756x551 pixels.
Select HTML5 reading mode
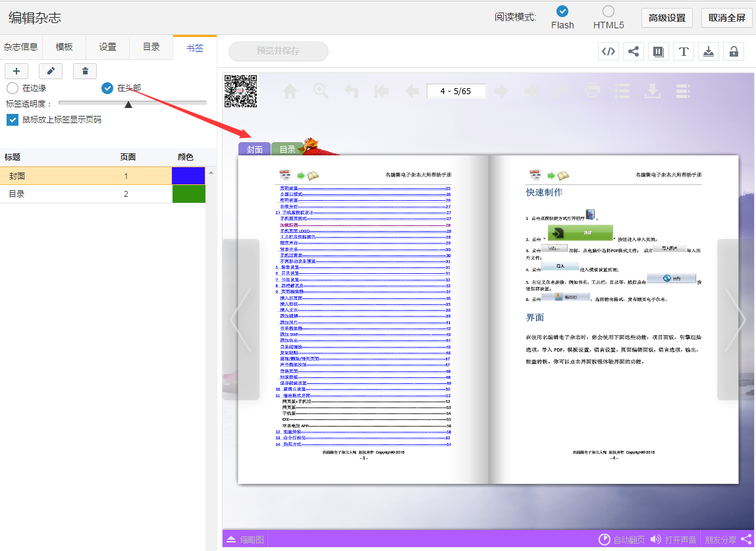coord(608,11)
